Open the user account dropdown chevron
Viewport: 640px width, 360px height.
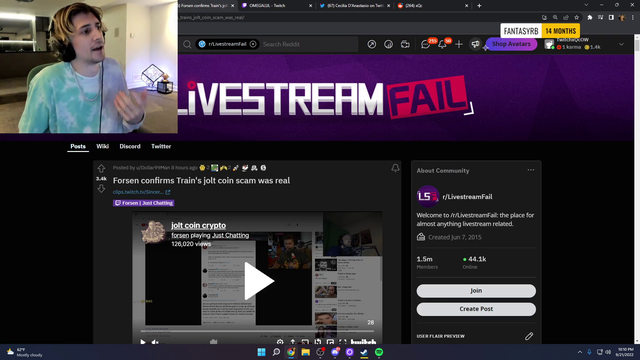(x=621, y=44)
